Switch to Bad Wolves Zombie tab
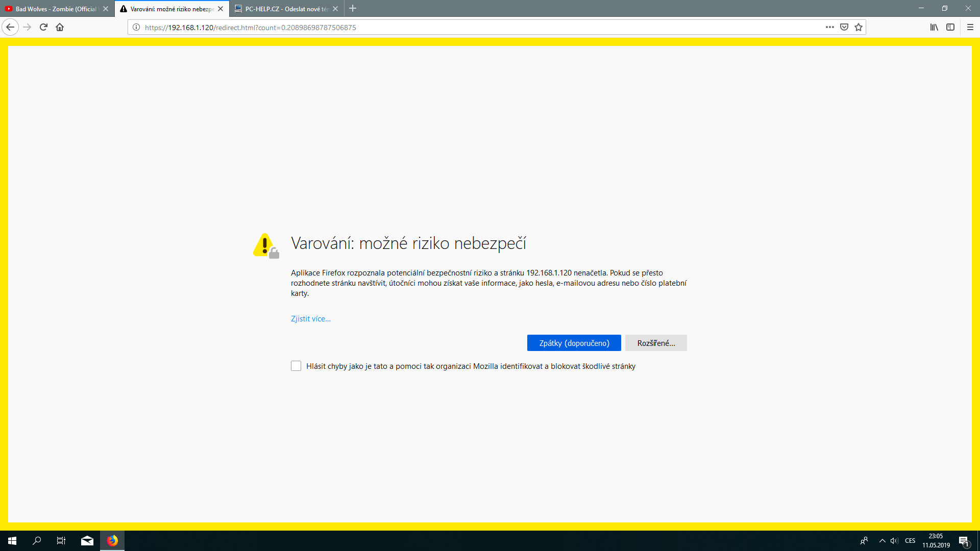Image resolution: width=980 pixels, height=551 pixels. pos(55,9)
